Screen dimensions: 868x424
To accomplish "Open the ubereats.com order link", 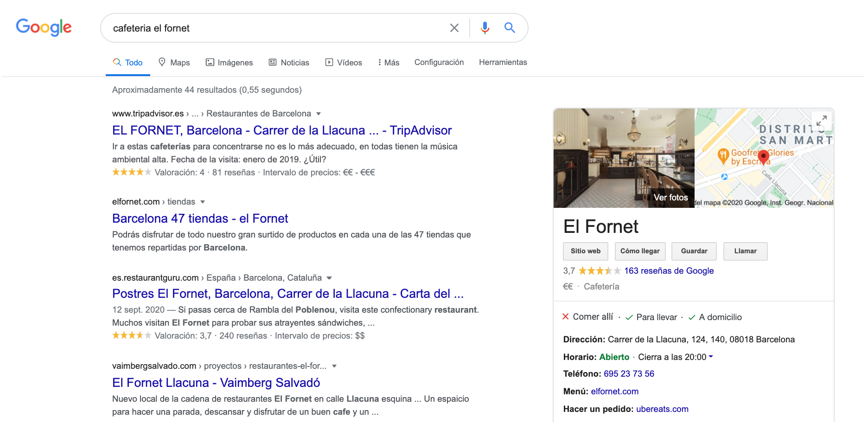I will pos(662,409).
